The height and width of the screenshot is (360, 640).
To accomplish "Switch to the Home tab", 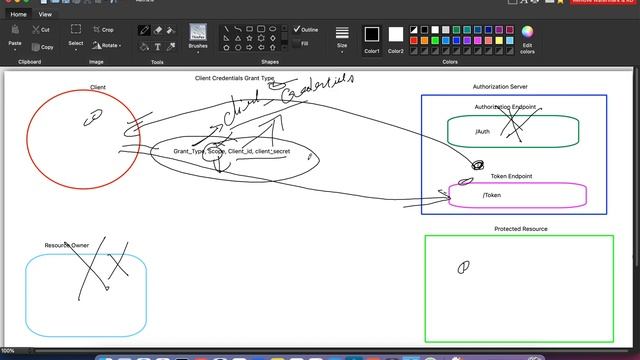I will [x=18, y=14].
